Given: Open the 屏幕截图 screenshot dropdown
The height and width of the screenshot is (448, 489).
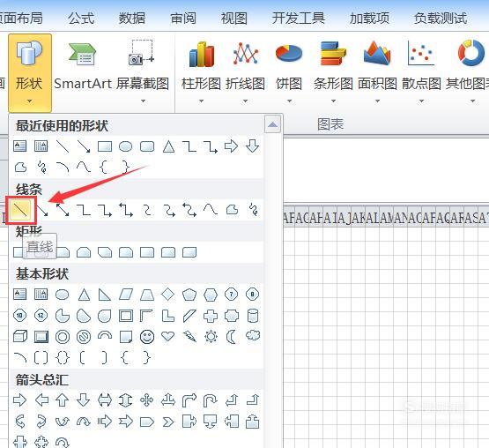Looking at the screenshot, I should [143, 71].
